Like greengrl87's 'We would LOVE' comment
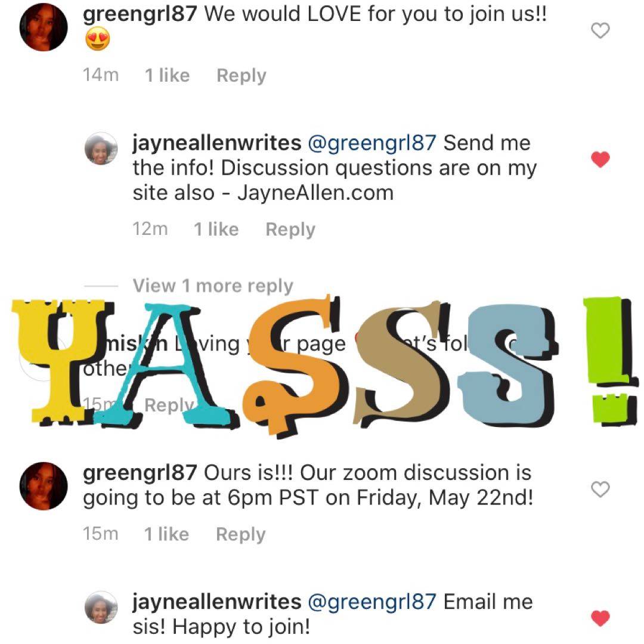The image size is (644, 644). pos(600,31)
